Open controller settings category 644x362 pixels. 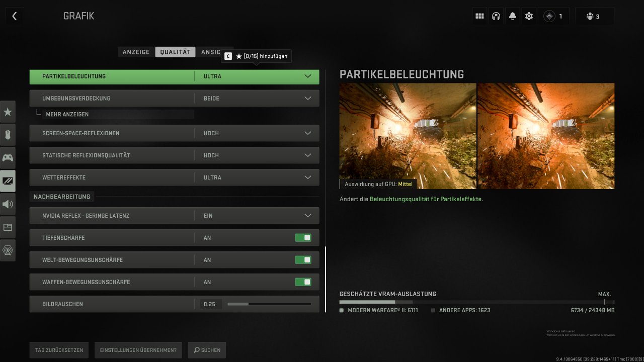click(x=8, y=158)
